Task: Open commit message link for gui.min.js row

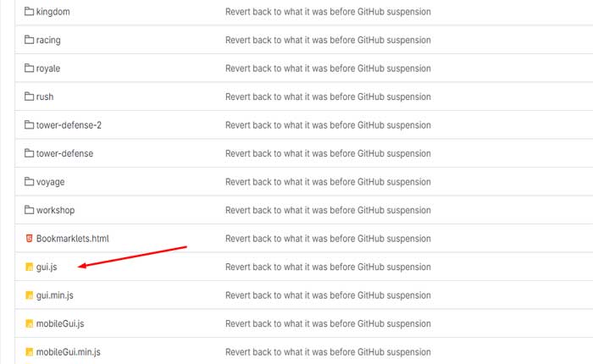Action: [x=328, y=295]
